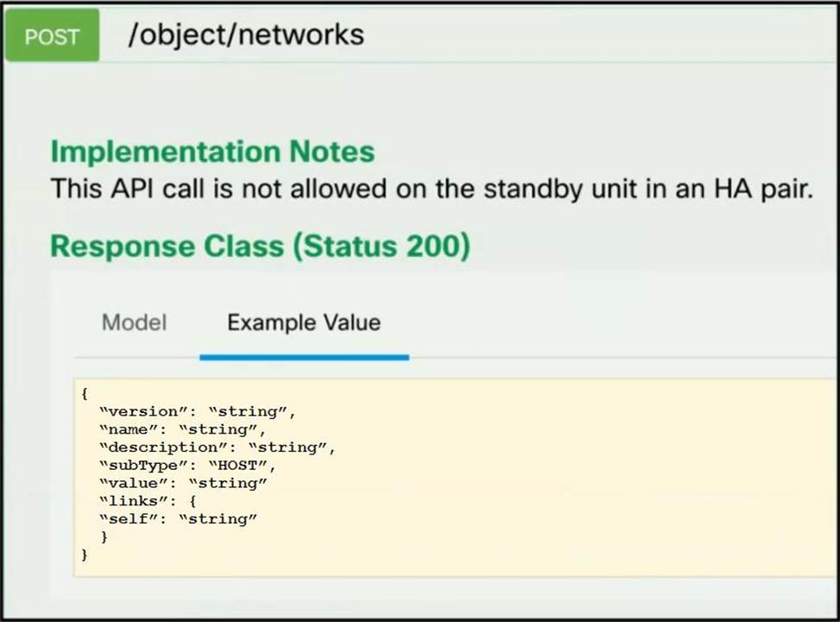The image size is (840, 622).
Task: Switch to the Model tab
Action: (134, 323)
